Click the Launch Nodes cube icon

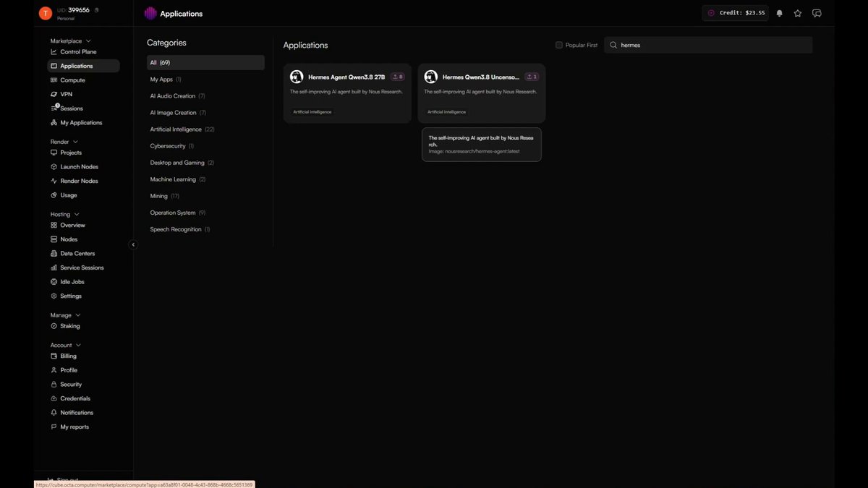(x=54, y=167)
